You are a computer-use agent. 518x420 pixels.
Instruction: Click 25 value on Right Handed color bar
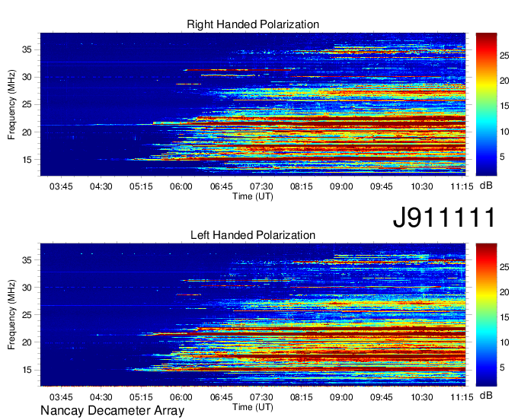point(504,56)
